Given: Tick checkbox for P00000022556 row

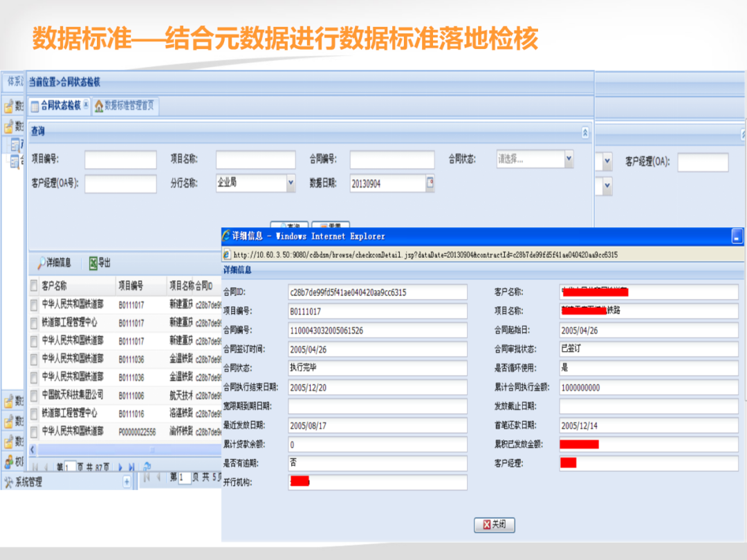Looking at the screenshot, I should click(34, 432).
